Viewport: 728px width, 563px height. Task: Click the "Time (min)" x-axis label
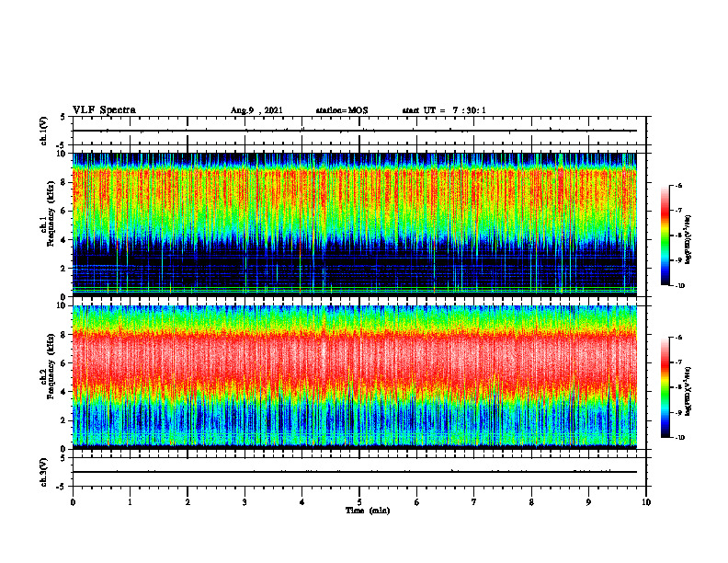click(368, 511)
